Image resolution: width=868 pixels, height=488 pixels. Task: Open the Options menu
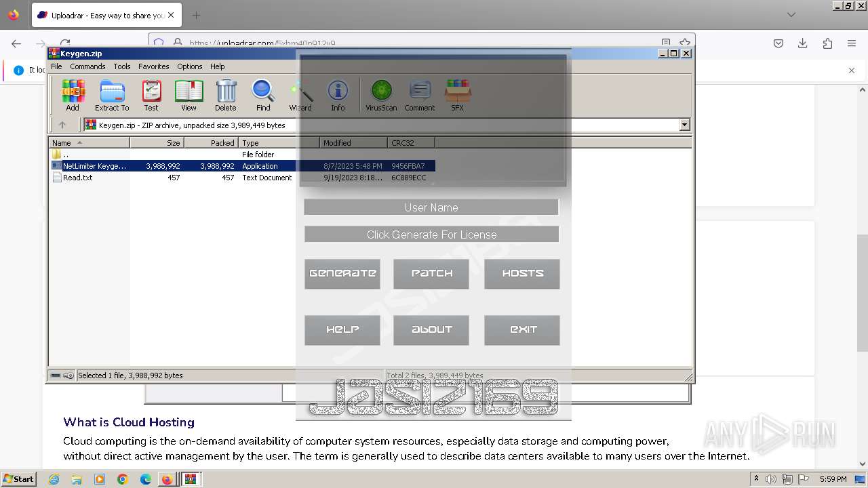point(190,66)
